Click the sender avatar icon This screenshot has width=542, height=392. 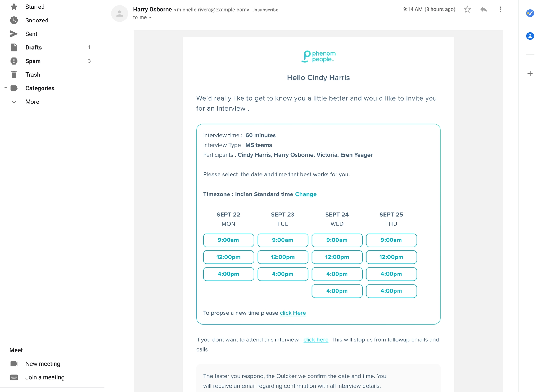pos(120,13)
